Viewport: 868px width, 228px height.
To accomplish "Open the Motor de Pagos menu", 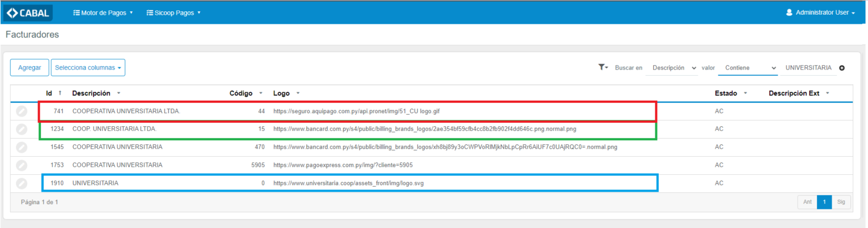I will pos(103,12).
